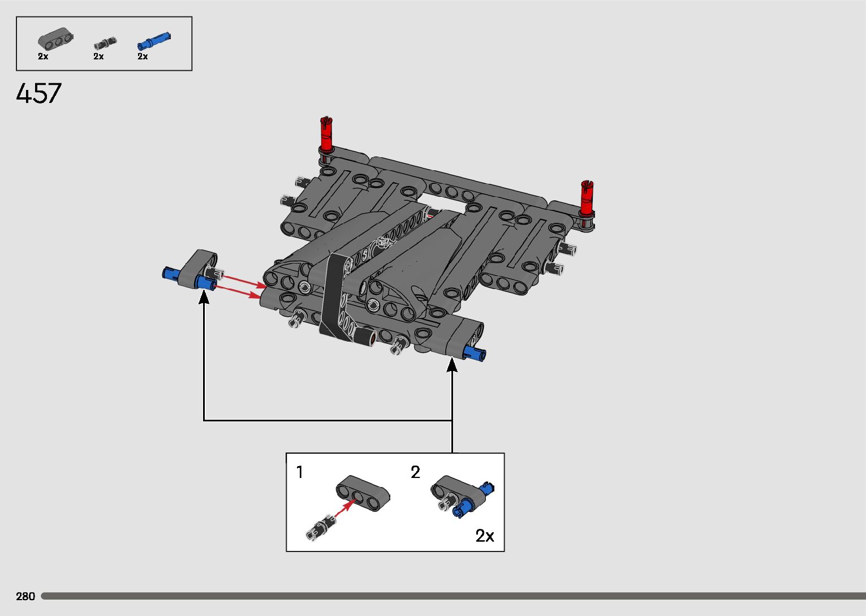Click the black angled panel at model's center
The width and height of the screenshot is (866, 616).
click(x=335, y=297)
